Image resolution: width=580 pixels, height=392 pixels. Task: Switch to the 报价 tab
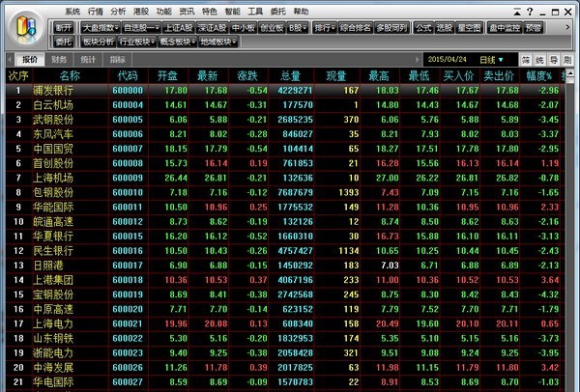[x=30, y=60]
